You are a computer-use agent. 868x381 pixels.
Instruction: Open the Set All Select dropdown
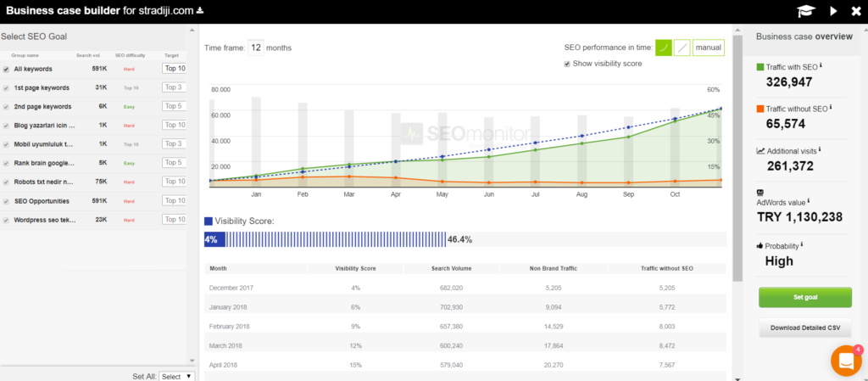point(176,377)
